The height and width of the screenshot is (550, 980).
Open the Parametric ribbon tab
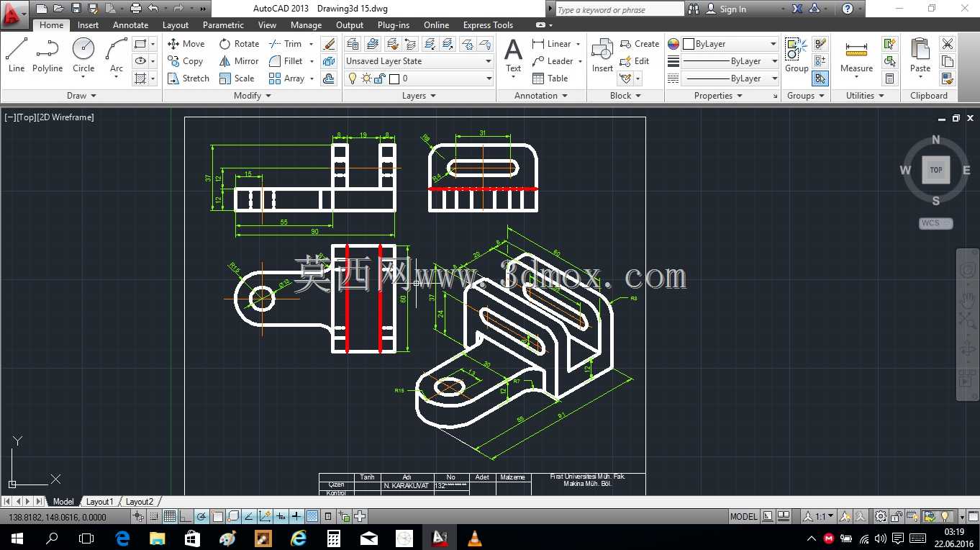[223, 24]
